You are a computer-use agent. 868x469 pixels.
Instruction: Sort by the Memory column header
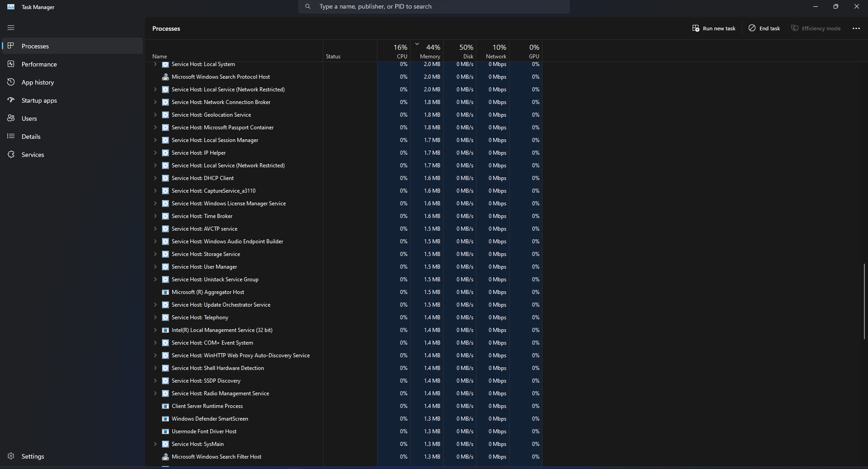pos(427,51)
